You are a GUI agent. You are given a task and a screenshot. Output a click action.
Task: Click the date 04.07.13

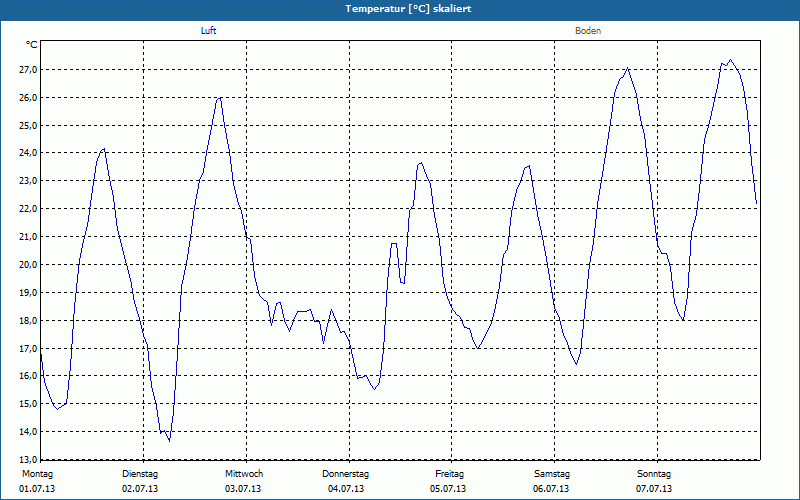pyautogui.click(x=346, y=489)
